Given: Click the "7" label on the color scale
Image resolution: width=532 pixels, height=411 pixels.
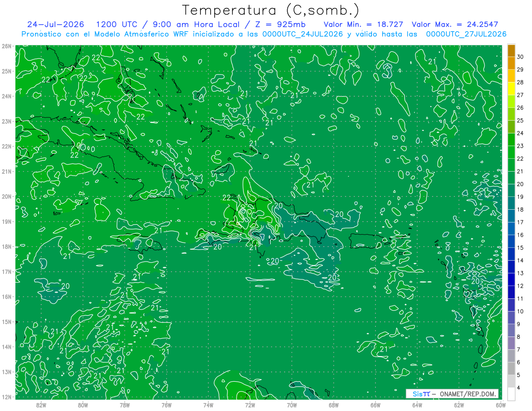Looking at the screenshot, I should click(x=519, y=350).
